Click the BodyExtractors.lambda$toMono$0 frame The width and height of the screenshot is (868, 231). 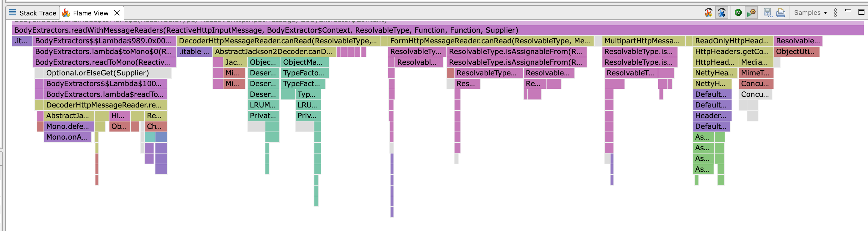point(104,52)
